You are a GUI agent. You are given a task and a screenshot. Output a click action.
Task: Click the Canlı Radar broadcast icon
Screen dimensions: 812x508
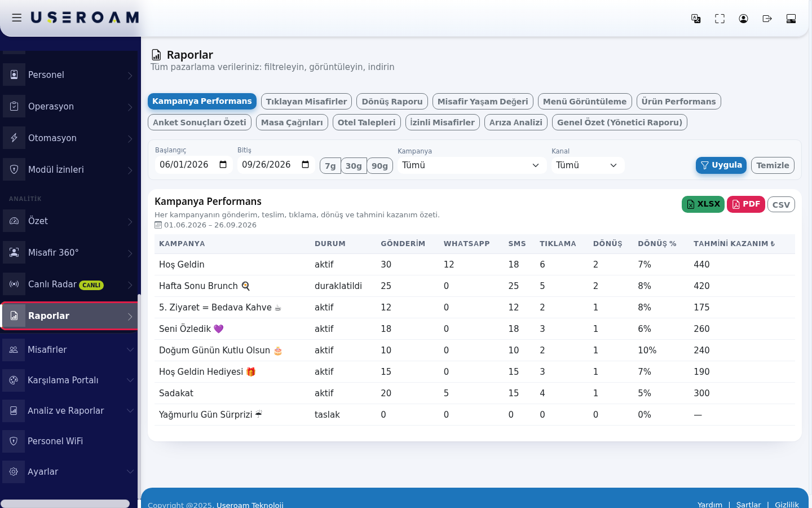click(14, 284)
